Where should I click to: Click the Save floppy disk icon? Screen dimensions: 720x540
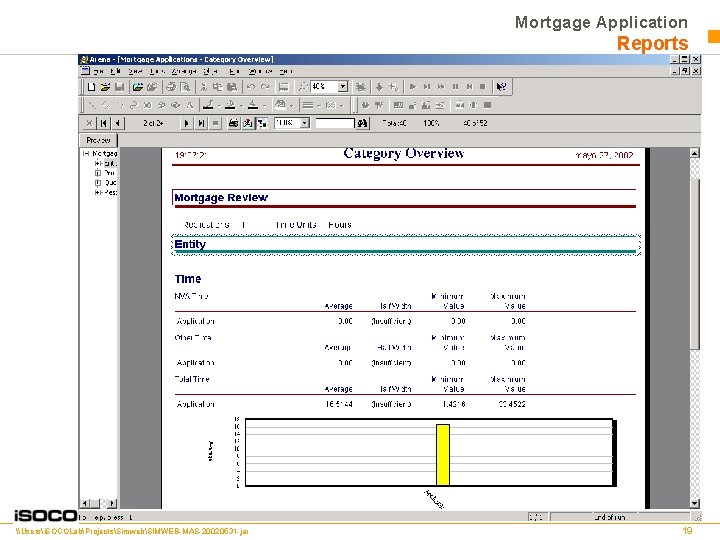[119, 87]
